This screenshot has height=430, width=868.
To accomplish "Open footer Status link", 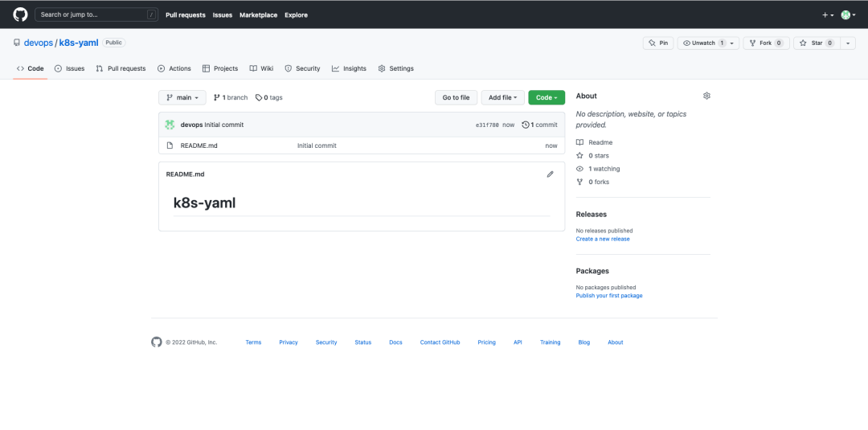I will pyautogui.click(x=363, y=342).
